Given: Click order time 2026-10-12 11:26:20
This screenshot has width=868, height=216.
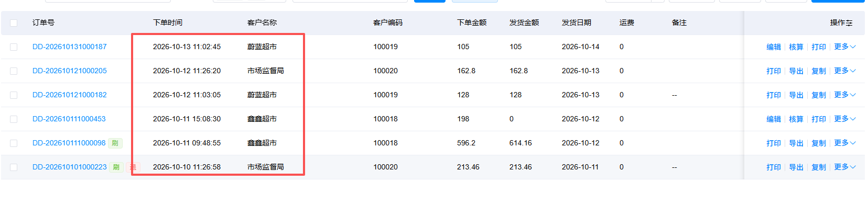Looking at the screenshot, I should [187, 71].
